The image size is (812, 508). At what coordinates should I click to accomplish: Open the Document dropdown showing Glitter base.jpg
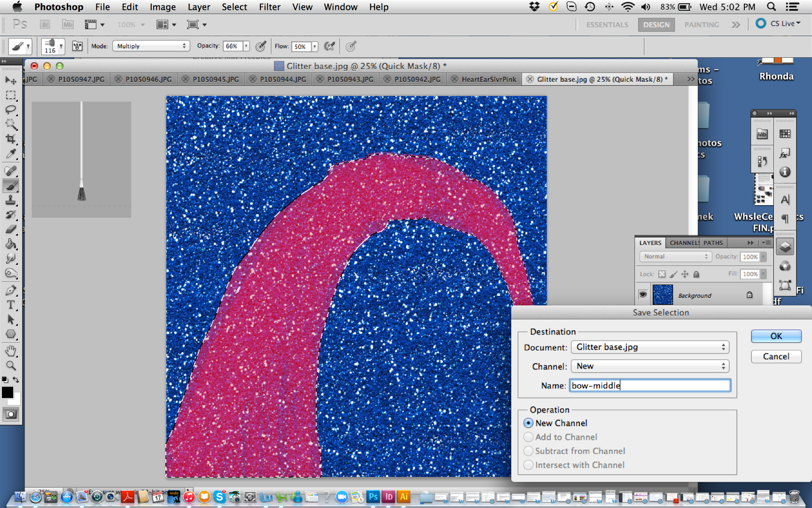pyautogui.click(x=649, y=347)
